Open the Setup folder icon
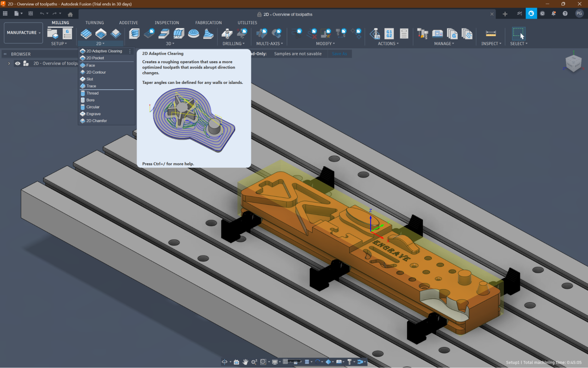This screenshot has height=368, width=588. (53, 34)
